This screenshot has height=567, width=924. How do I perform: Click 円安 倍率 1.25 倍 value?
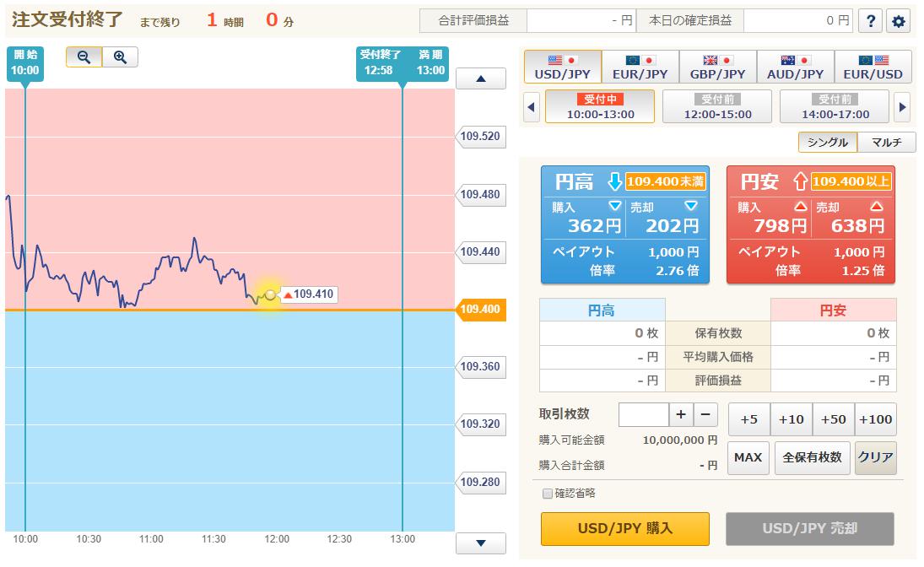pos(862,271)
